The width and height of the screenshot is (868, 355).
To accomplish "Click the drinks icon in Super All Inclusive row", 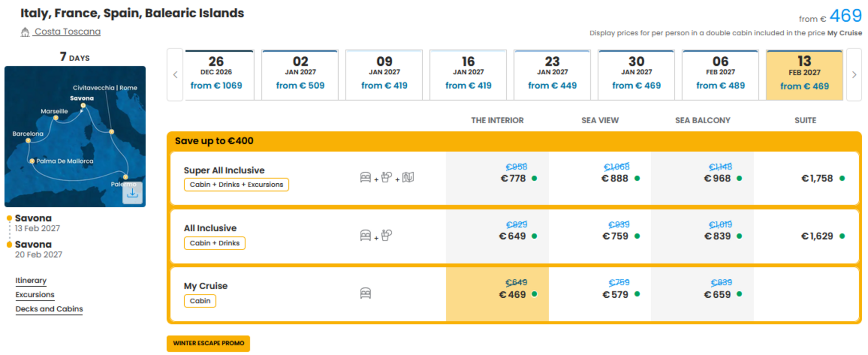I will tap(387, 177).
